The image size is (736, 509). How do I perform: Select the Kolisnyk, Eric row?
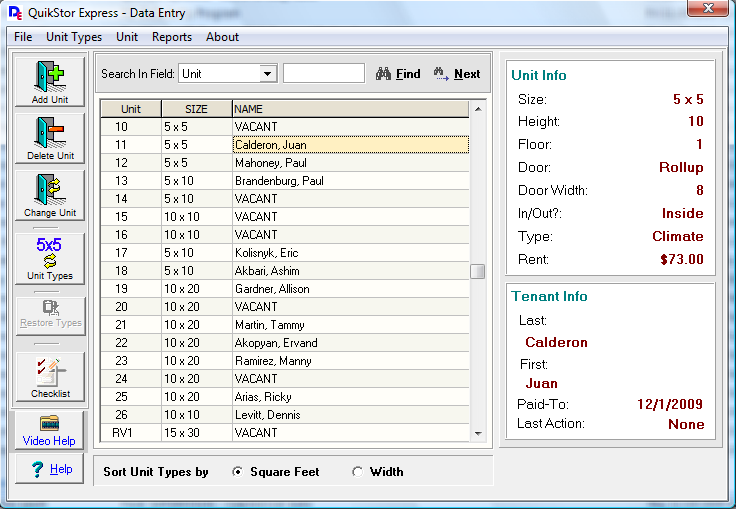[285, 253]
